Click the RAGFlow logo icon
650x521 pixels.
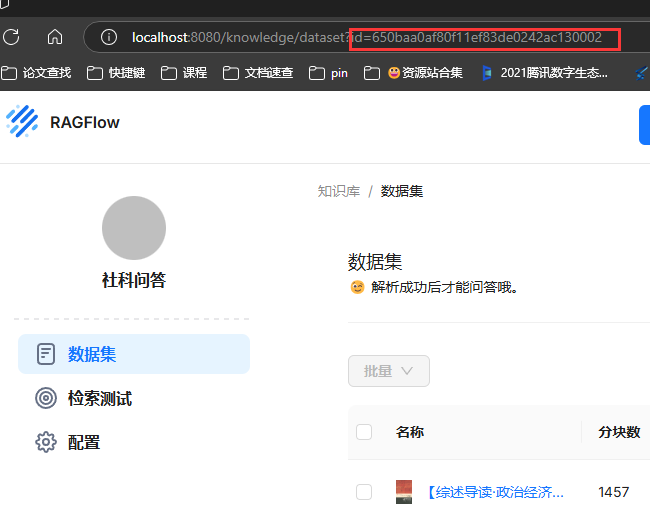point(22,121)
